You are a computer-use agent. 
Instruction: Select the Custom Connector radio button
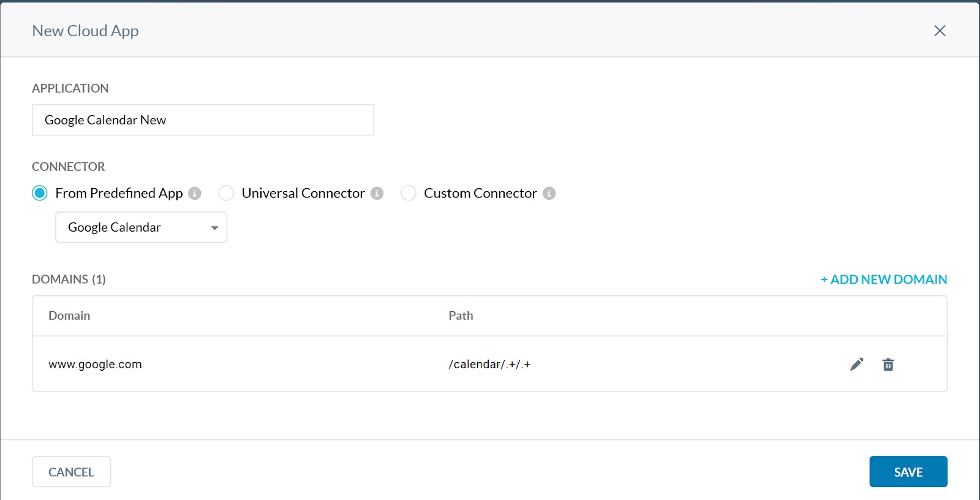(x=409, y=193)
